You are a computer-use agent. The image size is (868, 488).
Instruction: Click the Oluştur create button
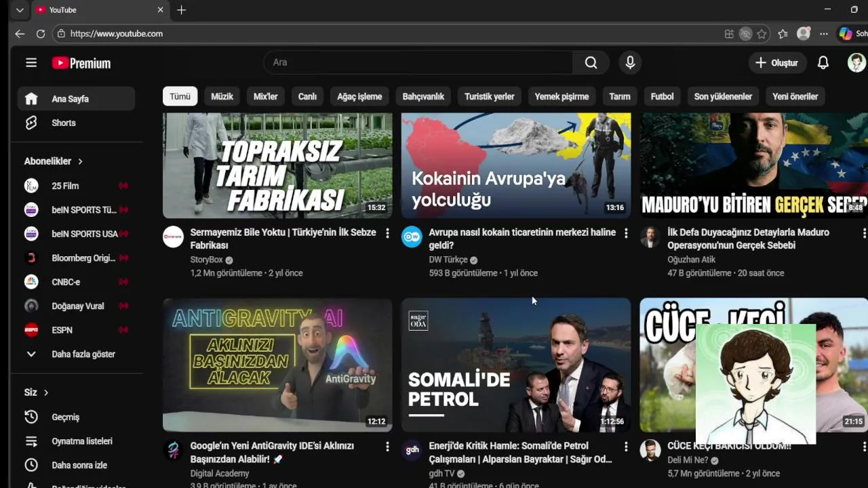777,62
